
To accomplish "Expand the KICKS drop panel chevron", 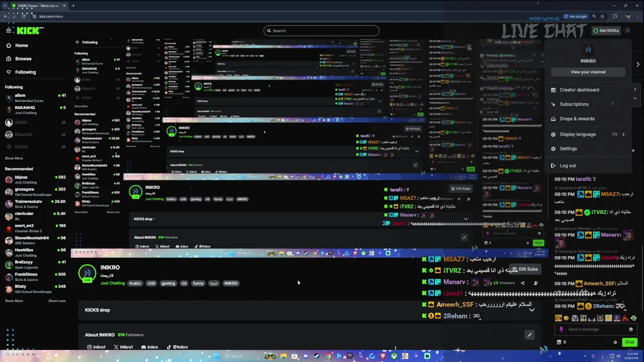I will [x=532, y=310].
